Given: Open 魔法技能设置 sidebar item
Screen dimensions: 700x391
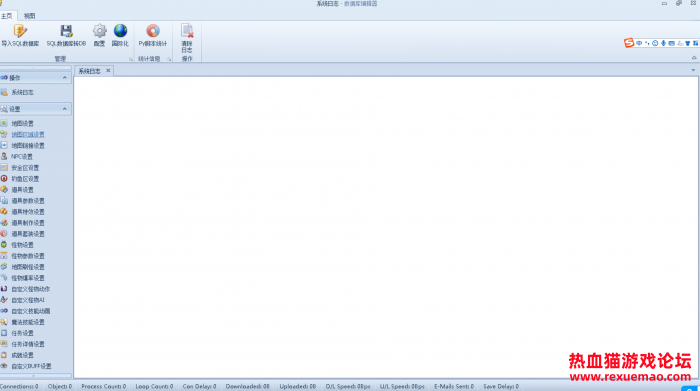Looking at the screenshot, I should 27,322.
